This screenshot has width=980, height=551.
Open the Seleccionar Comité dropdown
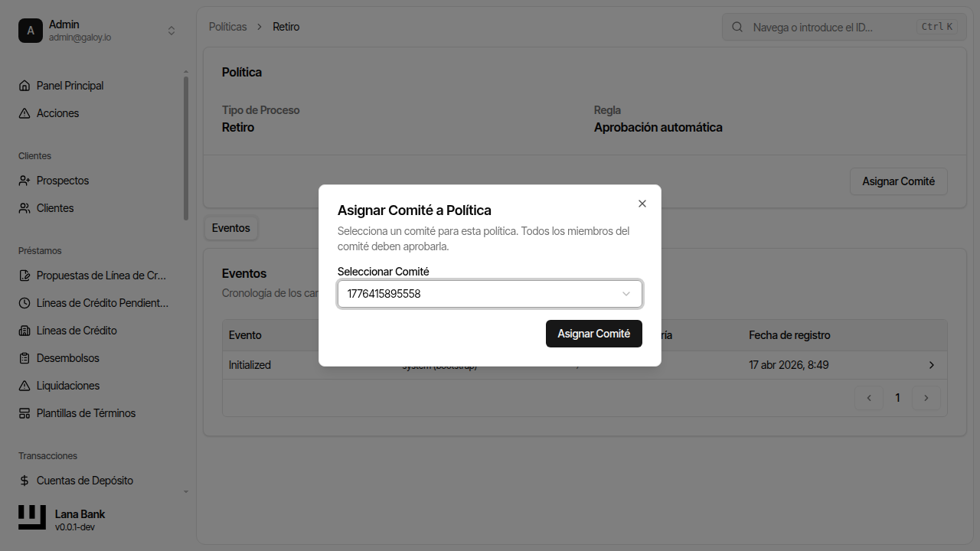click(489, 293)
